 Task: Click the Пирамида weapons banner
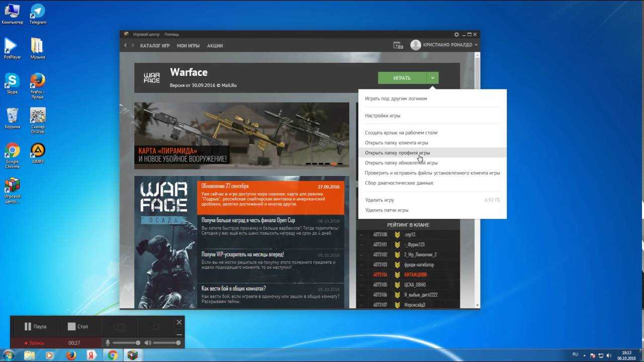(x=242, y=136)
